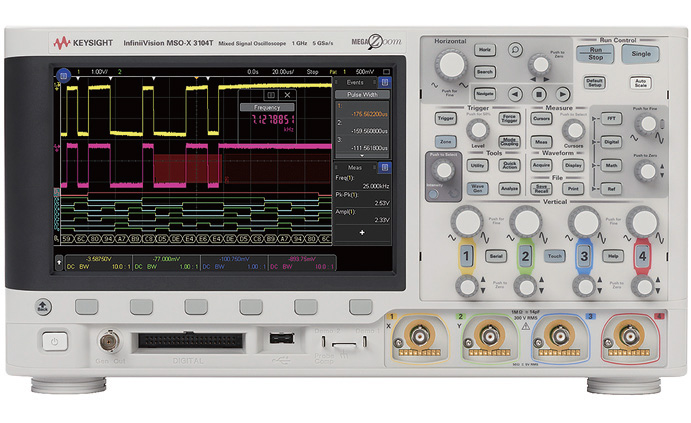This screenshot has width=691, height=423.
Task: Toggle the yellow channel 1 key
Action: (x=467, y=256)
